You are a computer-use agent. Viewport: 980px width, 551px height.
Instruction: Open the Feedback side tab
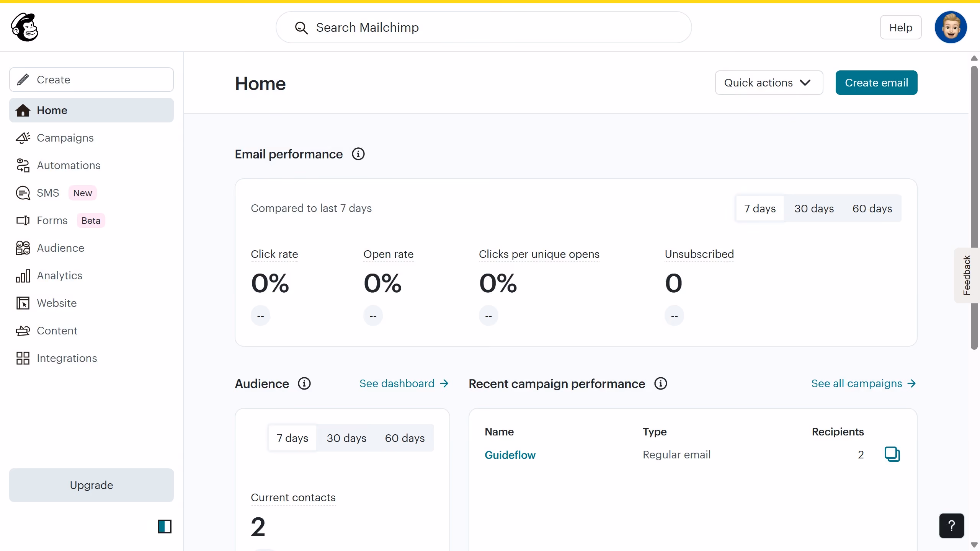tap(967, 275)
